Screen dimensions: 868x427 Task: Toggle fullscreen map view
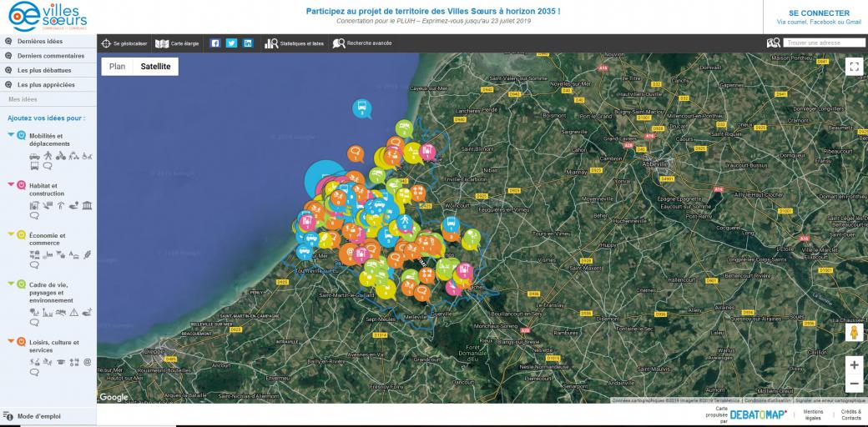tap(854, 67)
